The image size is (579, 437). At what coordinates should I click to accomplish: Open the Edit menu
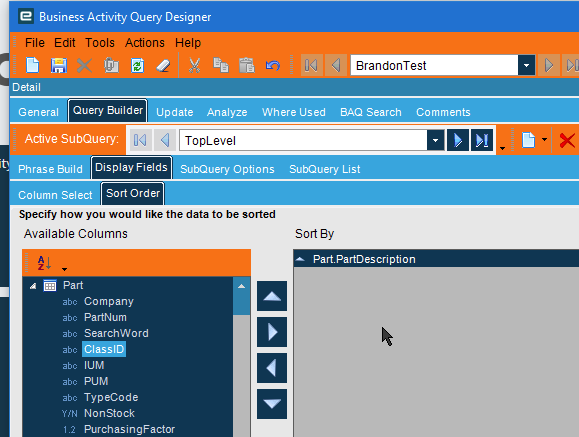click(x=65, y=43)
